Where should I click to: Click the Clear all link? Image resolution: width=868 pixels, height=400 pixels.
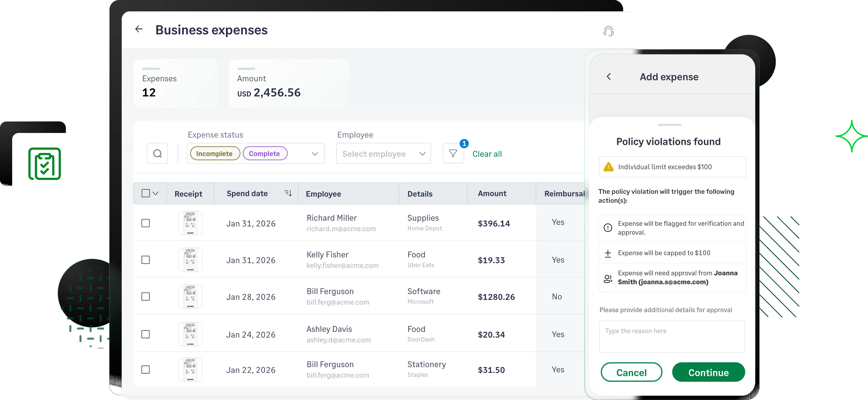click(x=487, y=154)
